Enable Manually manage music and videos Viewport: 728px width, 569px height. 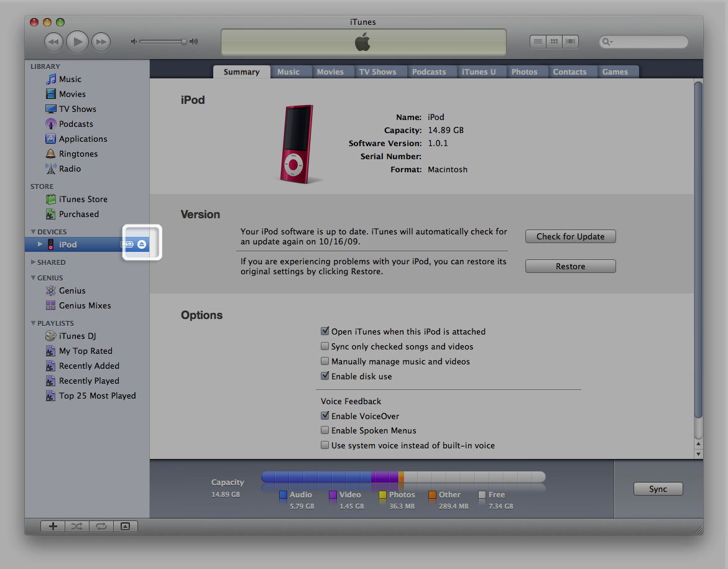[x=325, y=361]
